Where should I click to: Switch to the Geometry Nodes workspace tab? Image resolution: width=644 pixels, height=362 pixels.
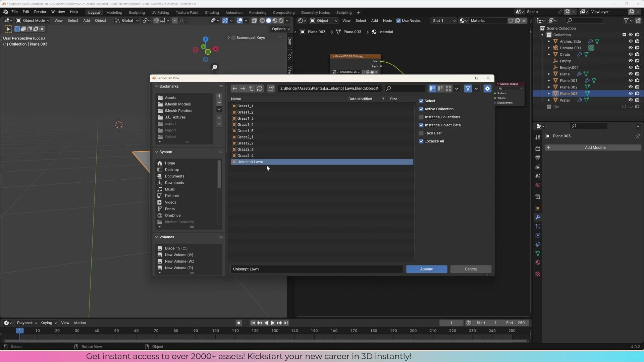point(315,13)
